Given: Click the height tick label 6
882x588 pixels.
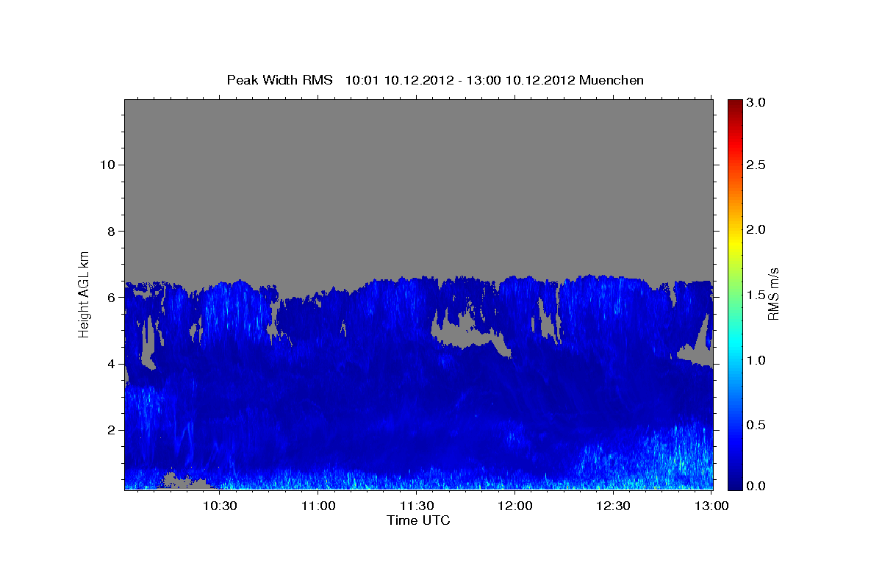Looking at the screenshot, I should click(x=110, y=297).
